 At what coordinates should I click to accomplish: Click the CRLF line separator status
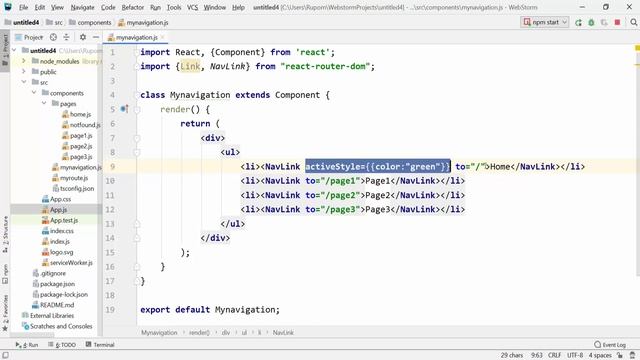[554, 356]
